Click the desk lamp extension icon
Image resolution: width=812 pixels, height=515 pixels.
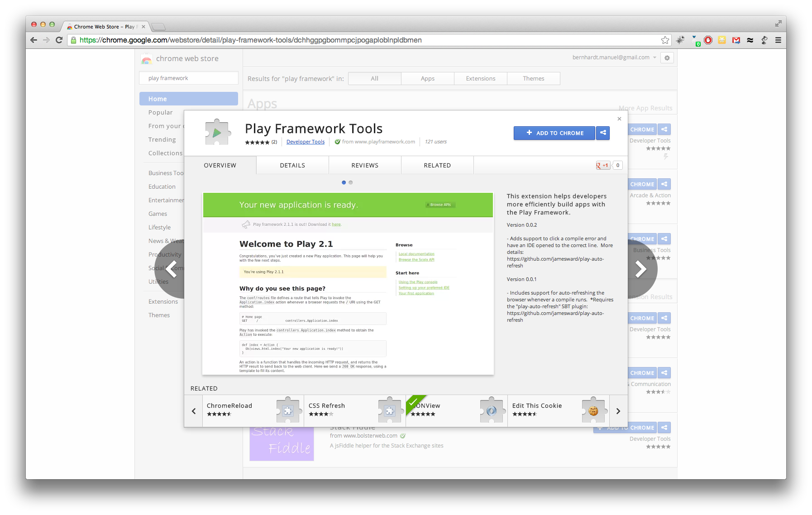764,40
